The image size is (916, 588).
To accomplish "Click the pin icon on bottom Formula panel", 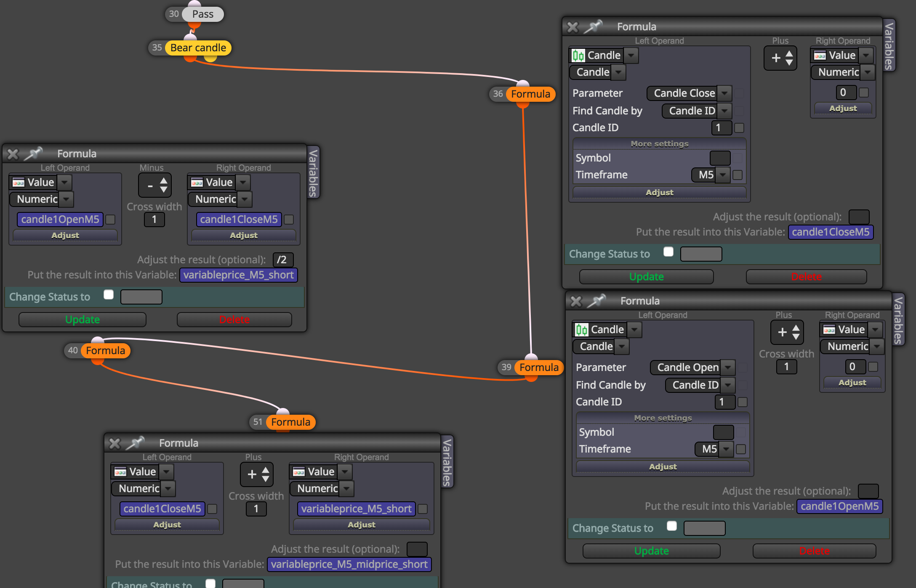I will click(x=136, y=443).
